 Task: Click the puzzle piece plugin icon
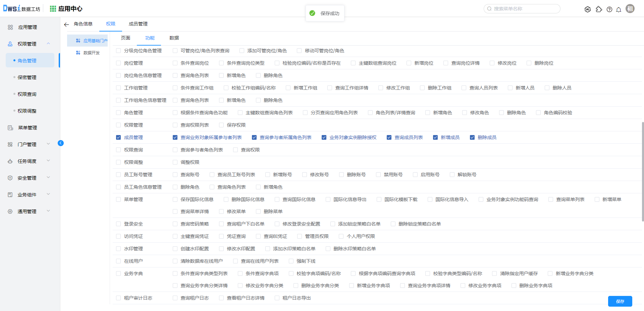[599, 9]
